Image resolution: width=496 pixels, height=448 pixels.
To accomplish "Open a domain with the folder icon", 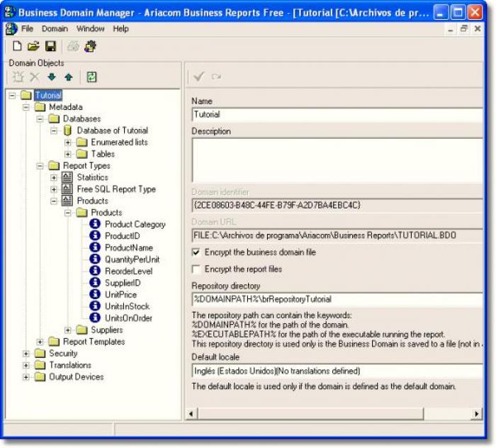I will coord(33,47).
